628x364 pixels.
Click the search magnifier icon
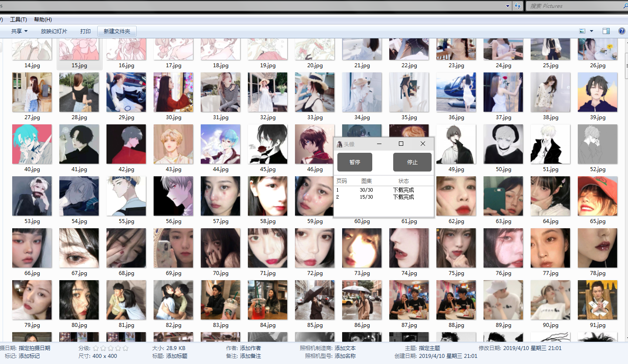pyautogui.click(x=625, y=6)
